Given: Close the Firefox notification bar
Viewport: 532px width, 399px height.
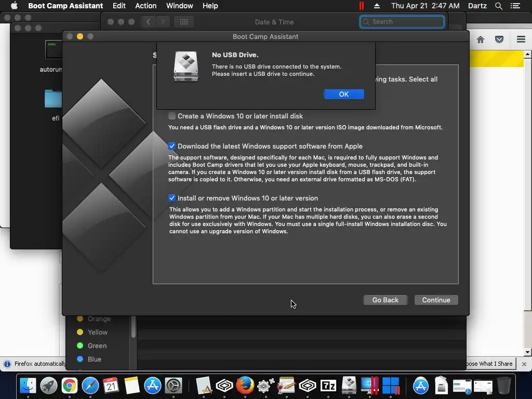Looking at the screenshot, I should (x=524, y=364).
